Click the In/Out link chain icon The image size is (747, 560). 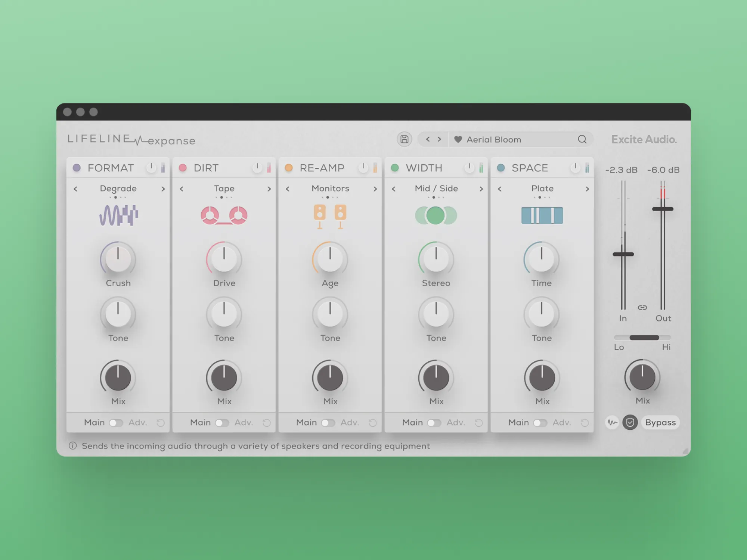pyautogui.click(x=642, y=308)
